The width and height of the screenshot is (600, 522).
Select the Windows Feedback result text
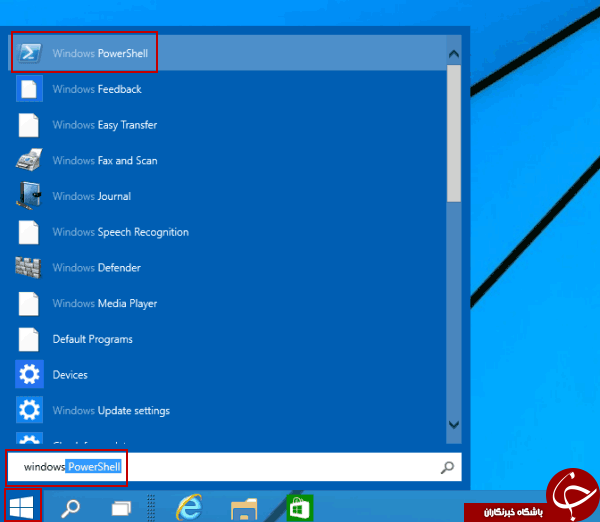point(97,89)
